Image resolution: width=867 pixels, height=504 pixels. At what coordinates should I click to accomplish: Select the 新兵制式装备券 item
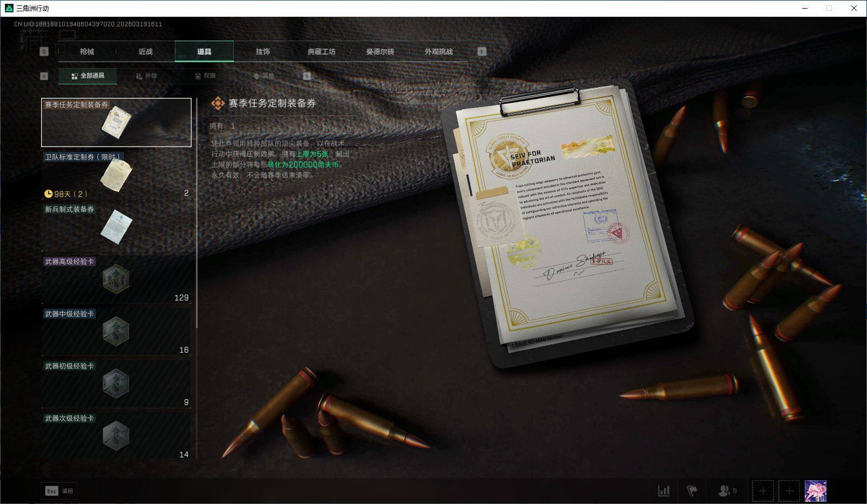coord(116,227)
